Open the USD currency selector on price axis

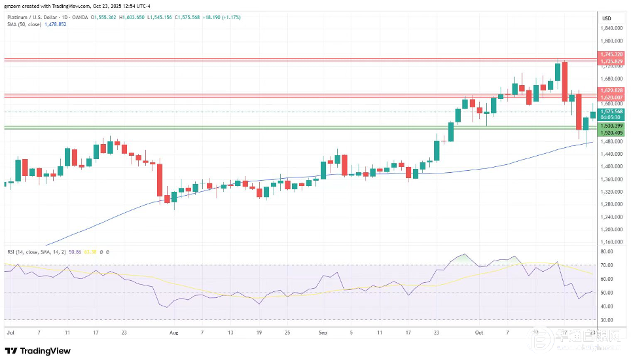606,18
